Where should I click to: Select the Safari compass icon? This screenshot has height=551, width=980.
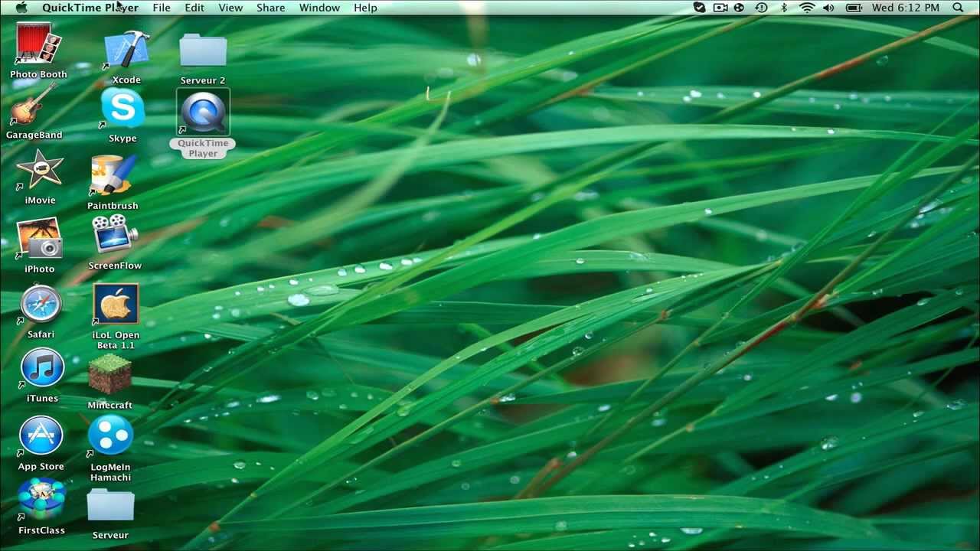click(41, 305)
